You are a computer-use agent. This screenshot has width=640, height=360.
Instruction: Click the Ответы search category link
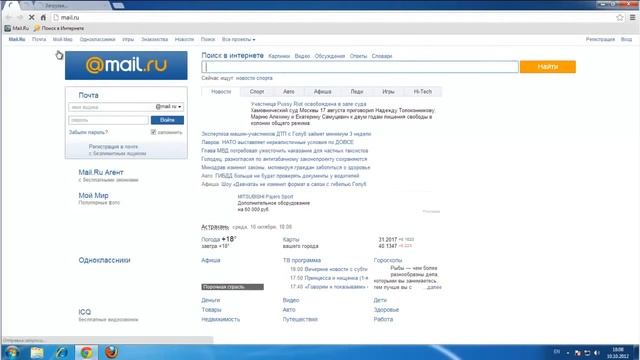358,56
